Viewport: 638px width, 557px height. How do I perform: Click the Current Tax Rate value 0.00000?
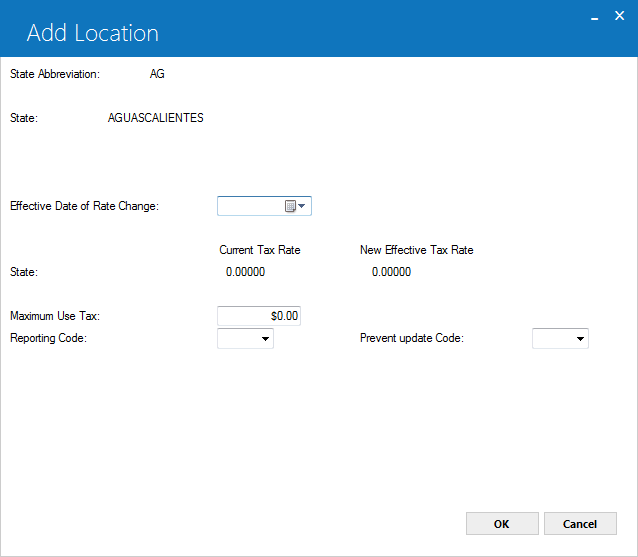click(x=245, y=272)
